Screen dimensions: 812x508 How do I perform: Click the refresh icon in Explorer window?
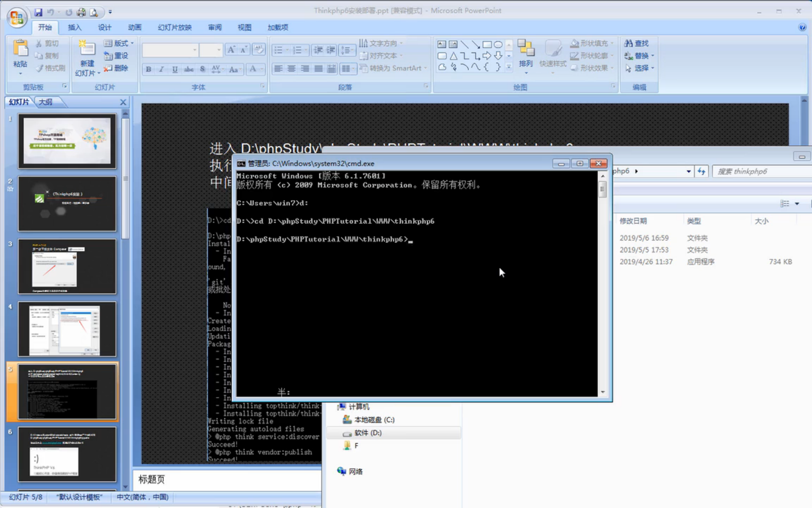pyautogui.click(x=701, y=171)
